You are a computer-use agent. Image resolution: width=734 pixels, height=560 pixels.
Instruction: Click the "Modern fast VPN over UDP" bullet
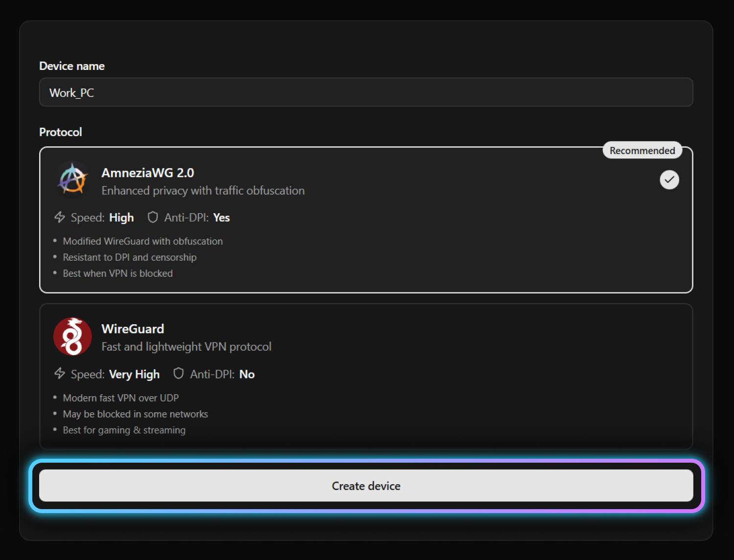pyautogui.click(x=121, y=398)
